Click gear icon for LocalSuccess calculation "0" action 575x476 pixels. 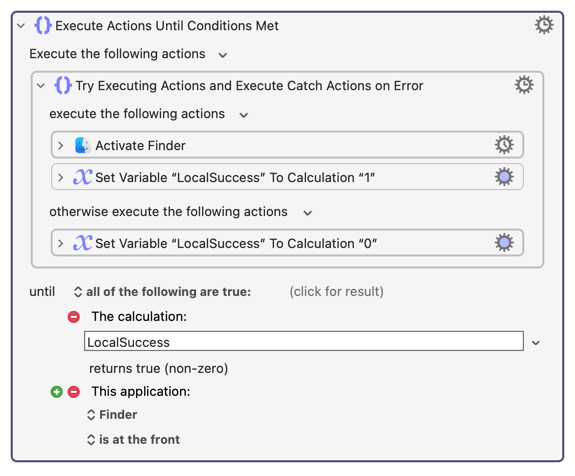coord(504,243)
